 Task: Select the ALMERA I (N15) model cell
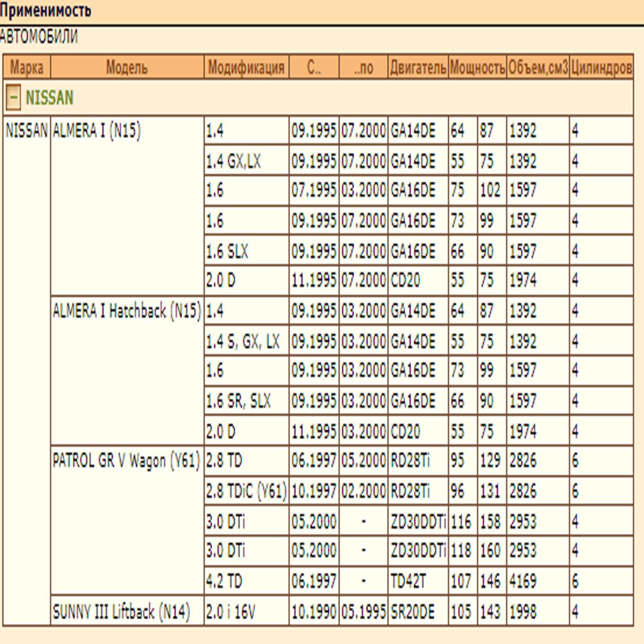(97, 131)
